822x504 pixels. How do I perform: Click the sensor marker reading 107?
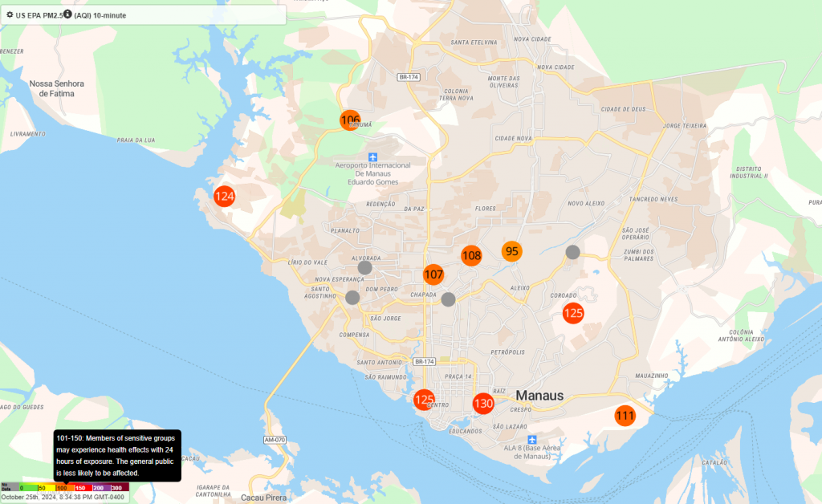tap(433, 274)
